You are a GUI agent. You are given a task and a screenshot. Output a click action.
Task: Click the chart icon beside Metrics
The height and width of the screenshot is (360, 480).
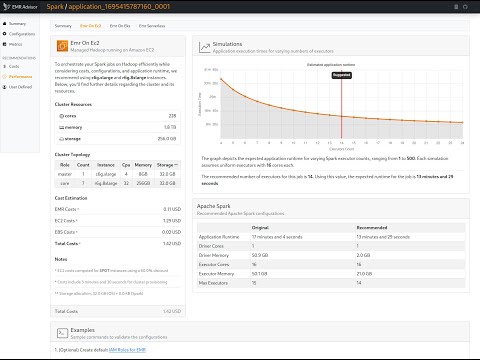[x=4, y=44]
